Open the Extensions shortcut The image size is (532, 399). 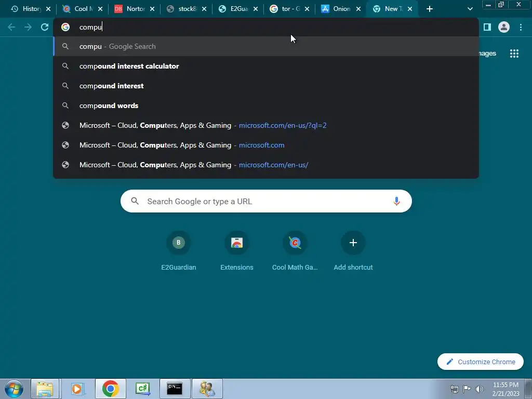[237, 251]
